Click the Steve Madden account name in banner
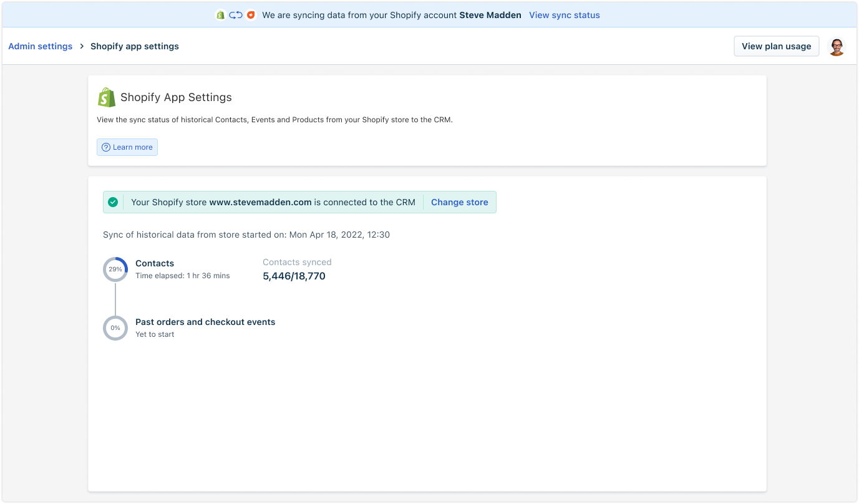Viewport: 859px width, 504px height. pyautogui.click(x=490, y=15)
